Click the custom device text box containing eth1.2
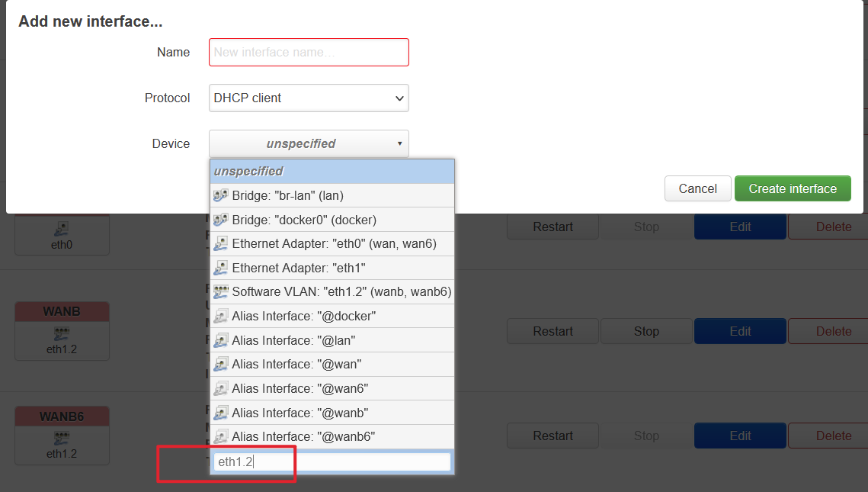The width and height of the screenshot is (868, 492). pyautogui.click(x=332, y=462)
